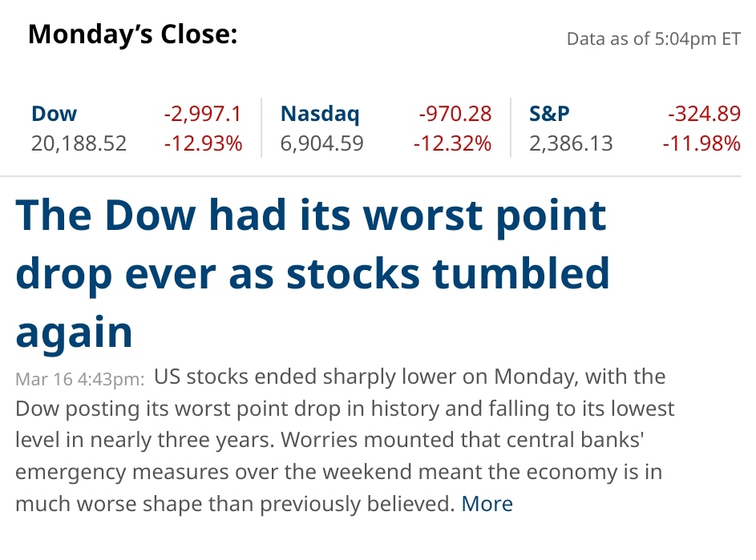
Task: Click the Nasdaq closing value 6,904.59
Action: (x=321, y=143)
